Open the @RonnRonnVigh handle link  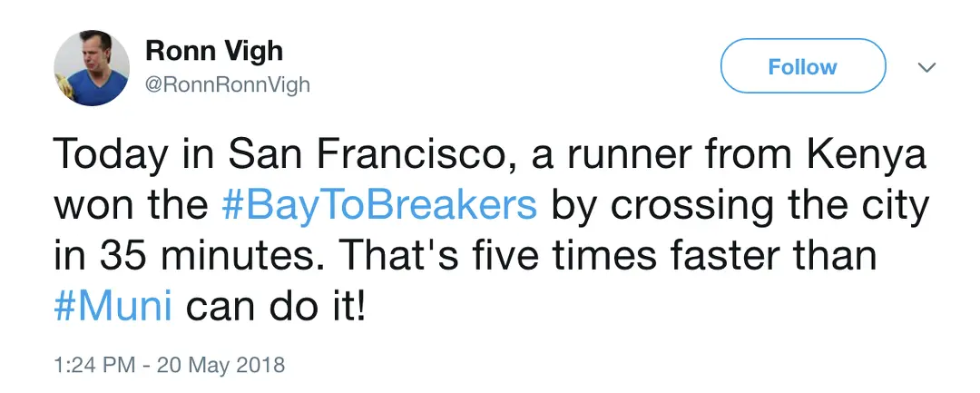[x=228, y=85]
